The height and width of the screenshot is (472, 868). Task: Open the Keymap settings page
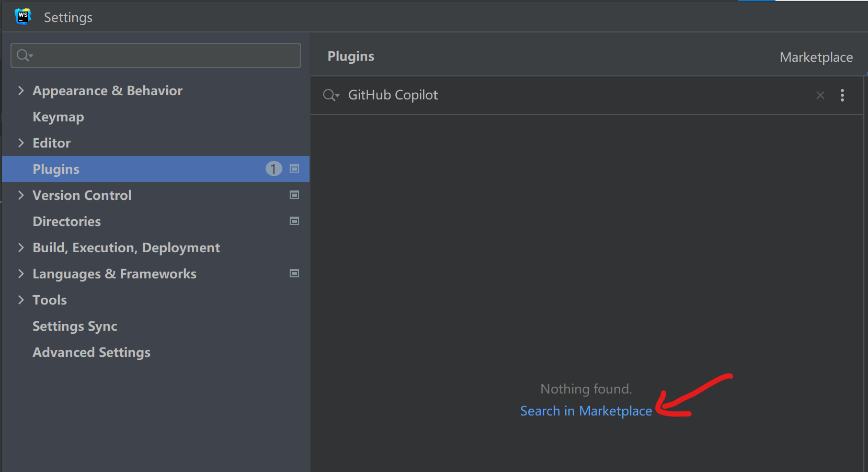click(x=58, y=117)
